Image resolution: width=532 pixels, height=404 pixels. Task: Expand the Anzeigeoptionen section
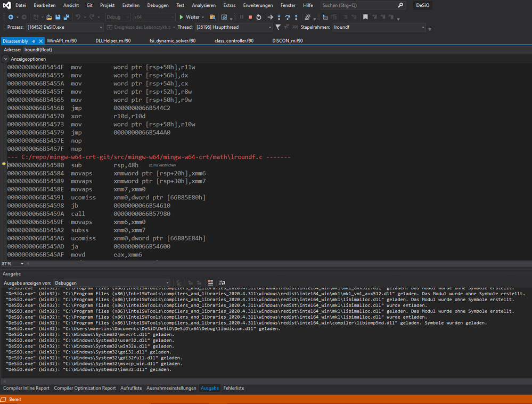click(5, 59)
